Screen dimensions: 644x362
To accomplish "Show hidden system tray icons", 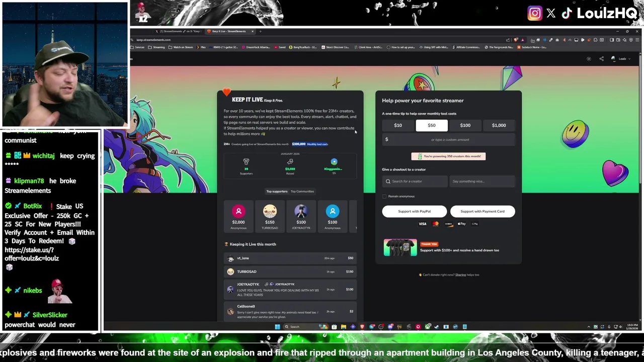I will tap(589, 327).
